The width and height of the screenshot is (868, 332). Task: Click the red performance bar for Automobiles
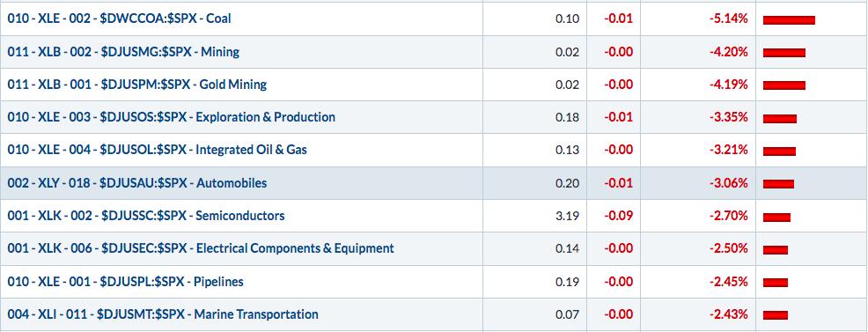pos(778,184)
